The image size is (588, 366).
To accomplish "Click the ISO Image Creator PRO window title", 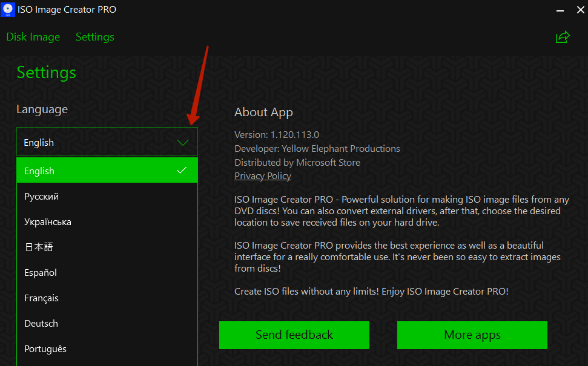I will point(67,9).
